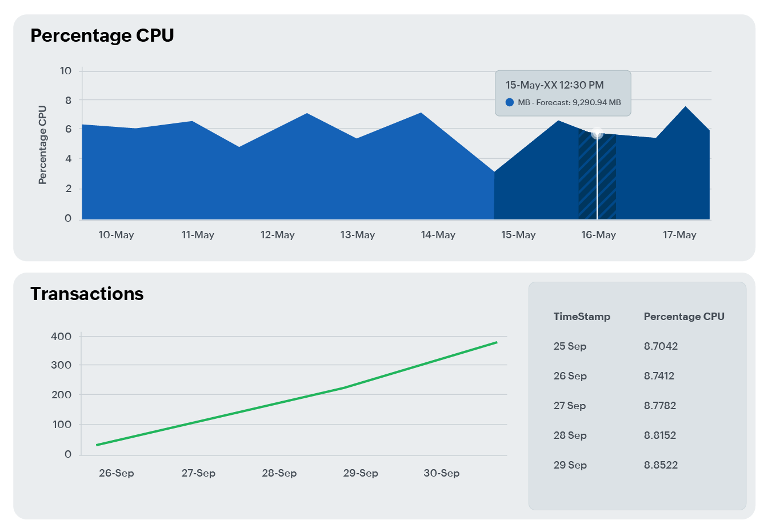
Task: Click the blue legend dot beside MB - Forecast
Action: click(510, 102)
